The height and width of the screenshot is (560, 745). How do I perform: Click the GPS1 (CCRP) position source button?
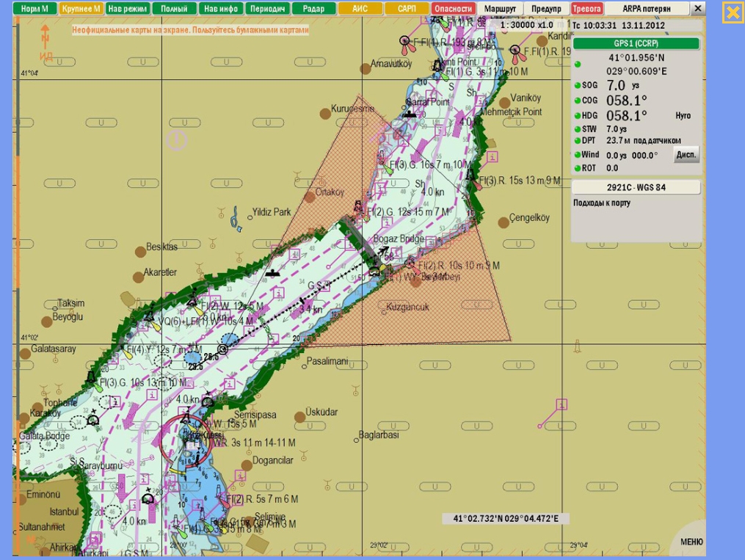click(636, 44)
